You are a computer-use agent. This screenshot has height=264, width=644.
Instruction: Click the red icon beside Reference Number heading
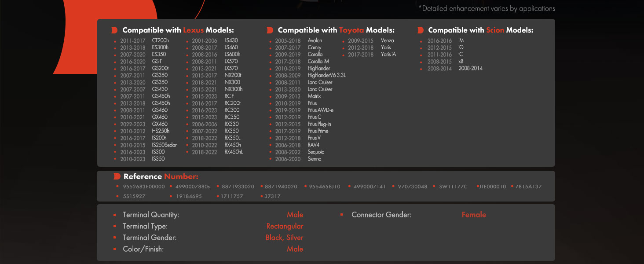(117, 176)
